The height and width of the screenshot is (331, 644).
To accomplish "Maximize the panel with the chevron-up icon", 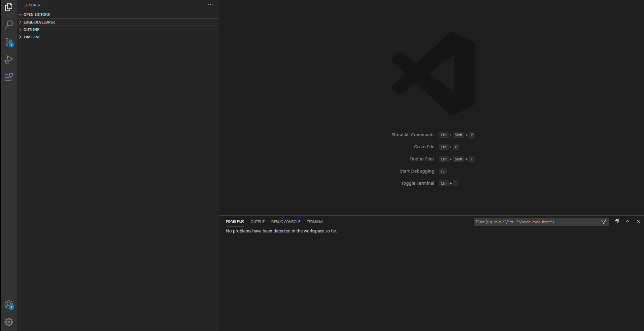I will click(x=628, y=221).
